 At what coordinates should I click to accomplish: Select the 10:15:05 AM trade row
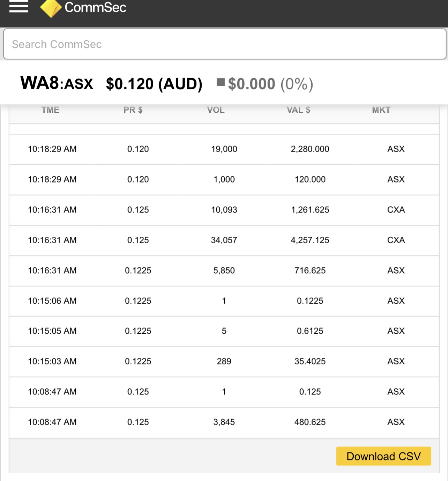pos(224,331)
